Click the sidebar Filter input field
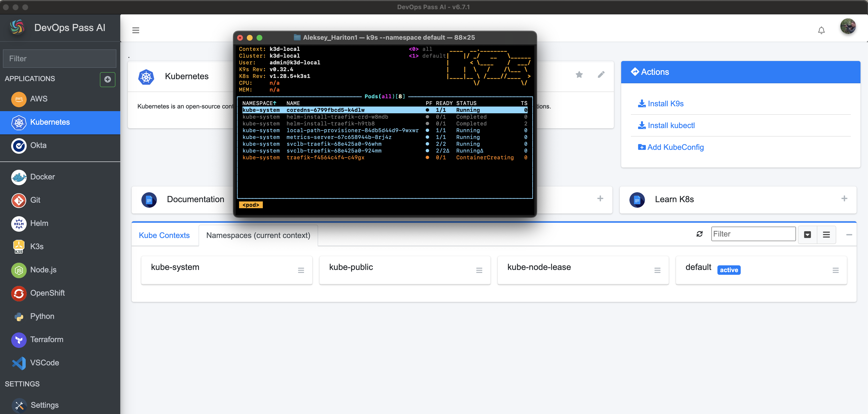 (x=60, y=59)
